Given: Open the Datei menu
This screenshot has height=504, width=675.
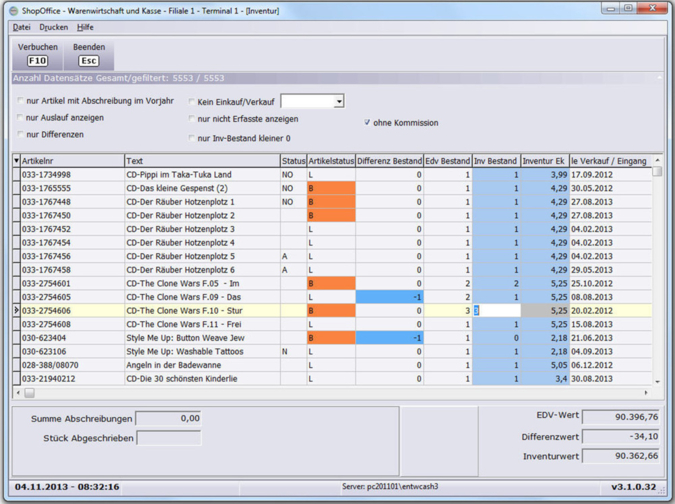Looking at the screenshot, I should pos(21,27).
